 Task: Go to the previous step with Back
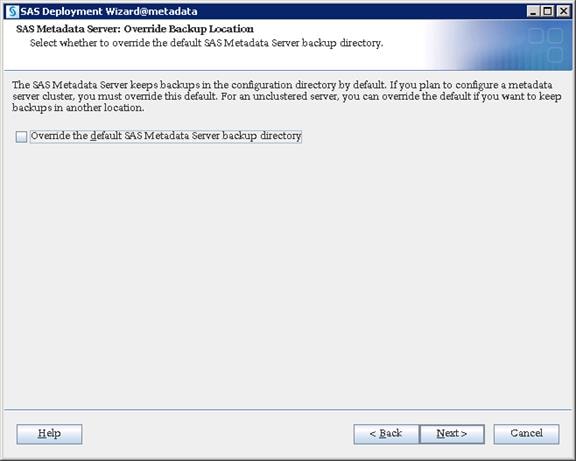click(x=386, y=434)
